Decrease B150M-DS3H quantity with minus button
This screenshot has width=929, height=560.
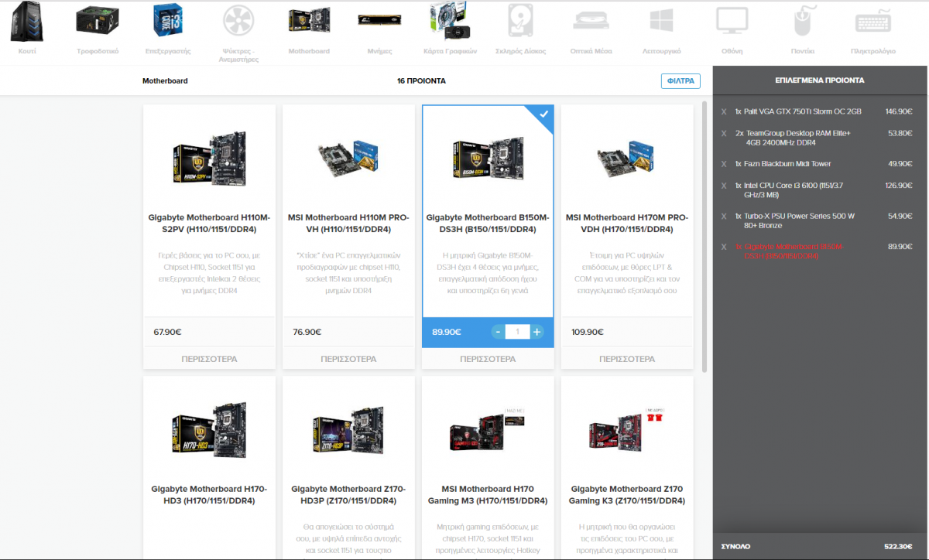[499, 332]
